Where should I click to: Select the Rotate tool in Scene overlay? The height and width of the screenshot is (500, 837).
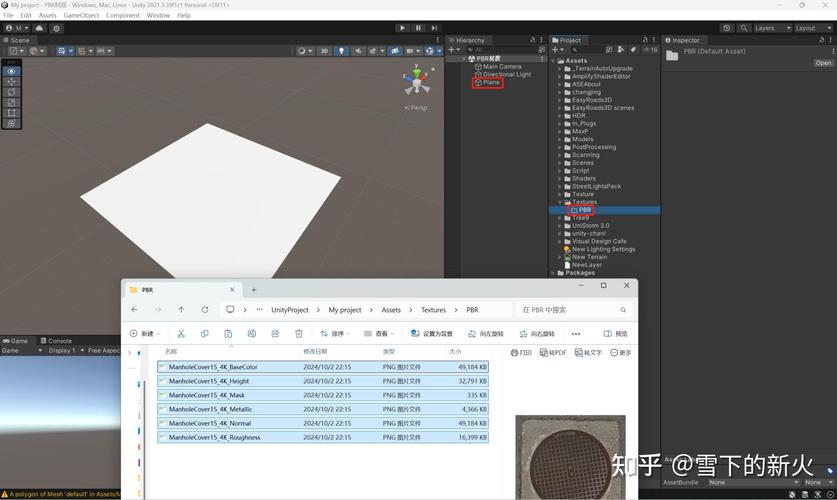(11, 92)
